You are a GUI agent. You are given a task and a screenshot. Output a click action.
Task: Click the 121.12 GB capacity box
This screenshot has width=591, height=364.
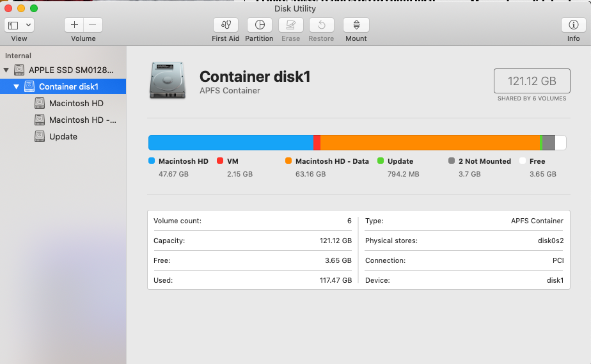click(x=532, y=81)
